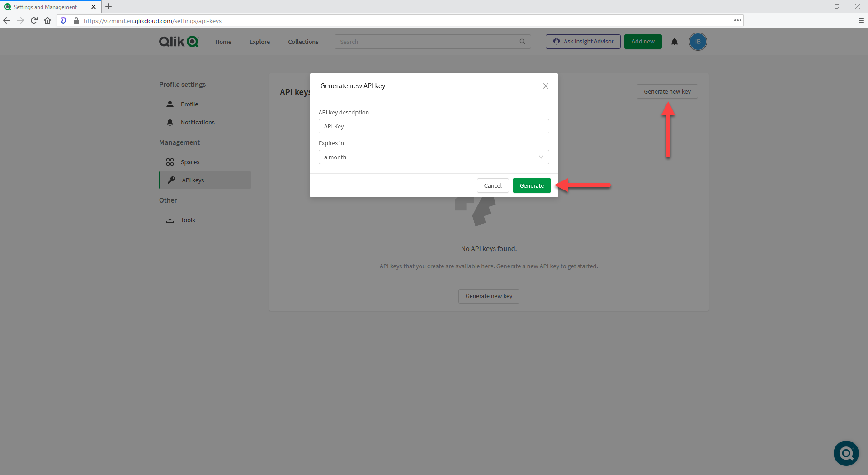This screenshot has height=475, width=868.
Task: Click the Spaces grid icon
Action: click(170, 162)
